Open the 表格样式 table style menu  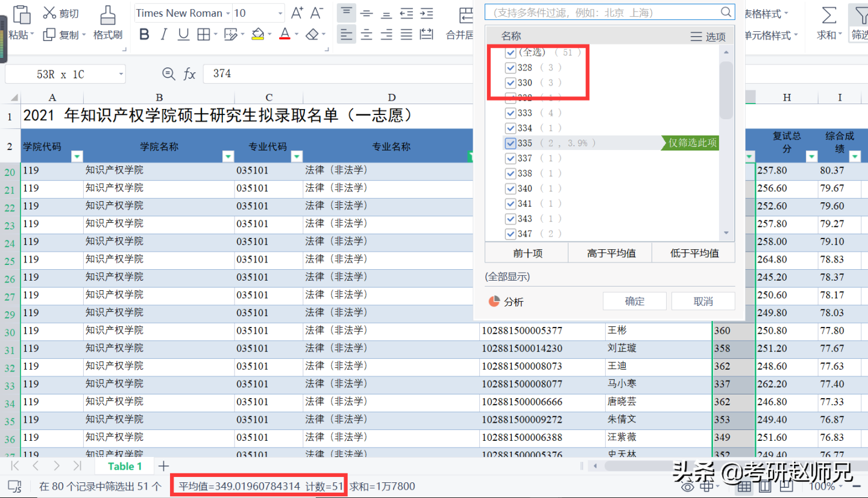click(x=766, y=13)
